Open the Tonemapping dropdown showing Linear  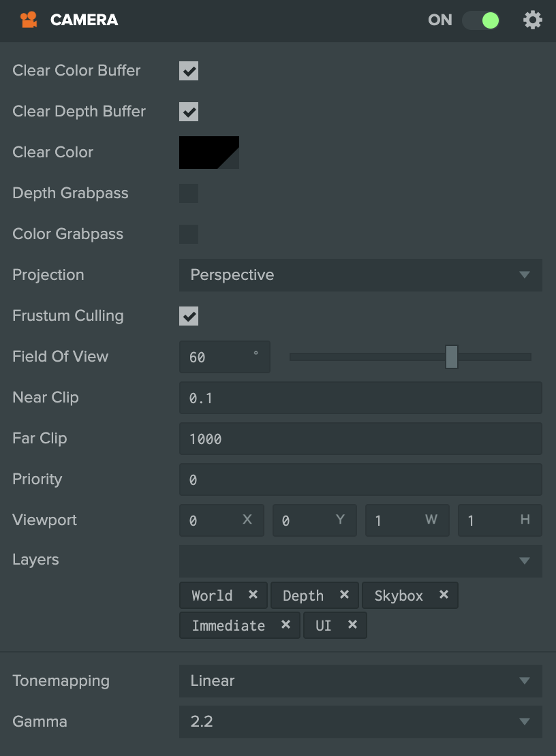360,681
